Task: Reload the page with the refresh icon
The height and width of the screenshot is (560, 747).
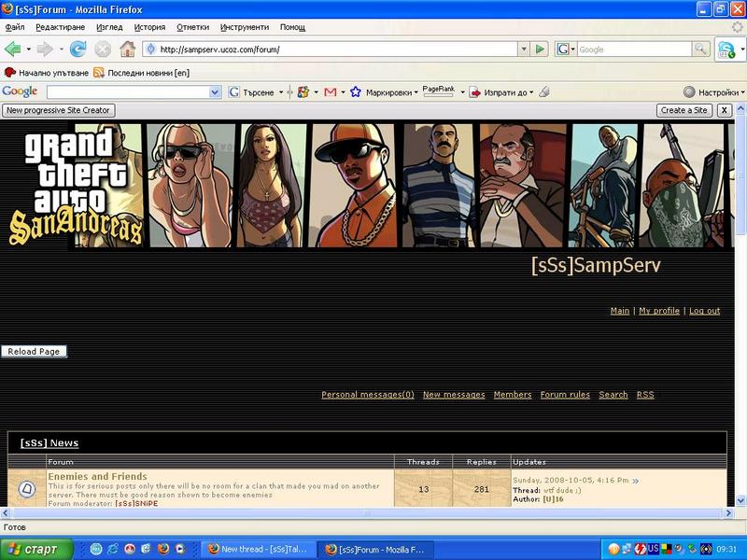Action: [x=78, y=49]
